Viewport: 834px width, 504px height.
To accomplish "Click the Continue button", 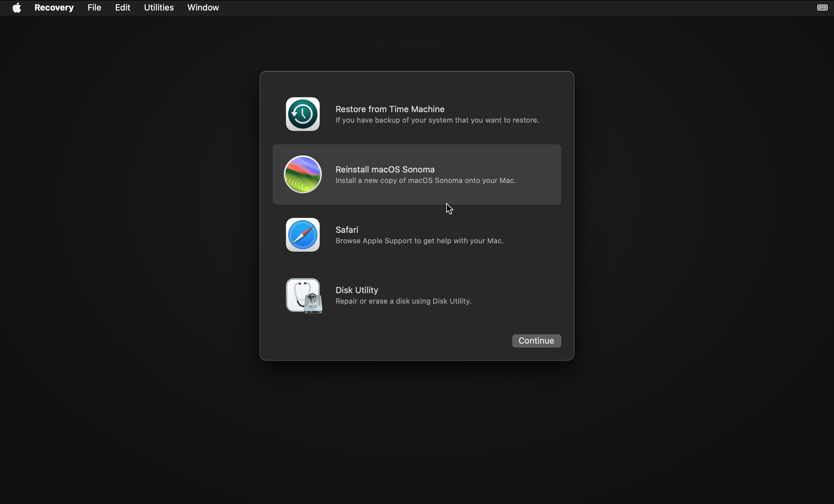I will [x=536, y=341].
